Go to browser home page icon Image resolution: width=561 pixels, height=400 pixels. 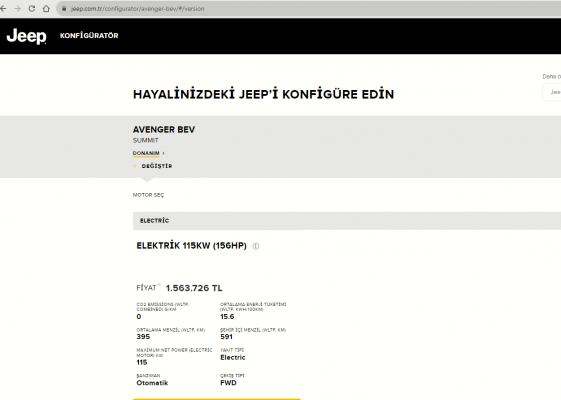click(x=46, y=9)
